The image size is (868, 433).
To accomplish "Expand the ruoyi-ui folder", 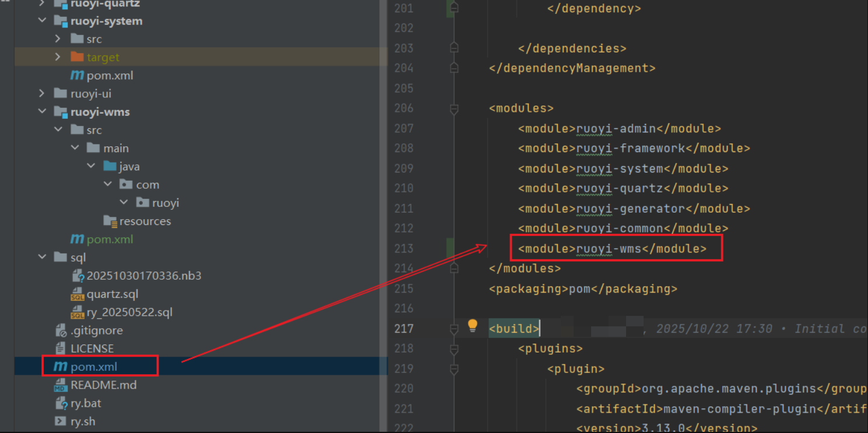I will [x=42, y=93].
